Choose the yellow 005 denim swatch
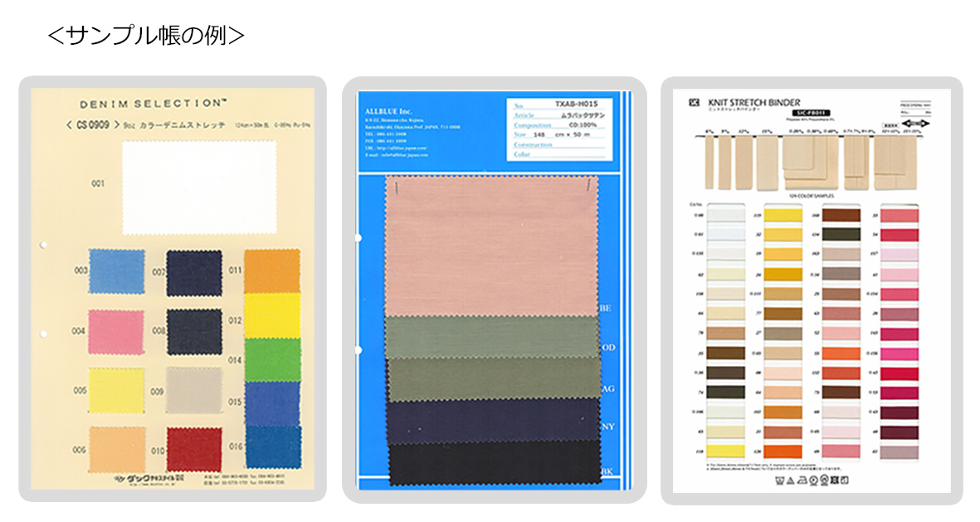 (116, 391)
